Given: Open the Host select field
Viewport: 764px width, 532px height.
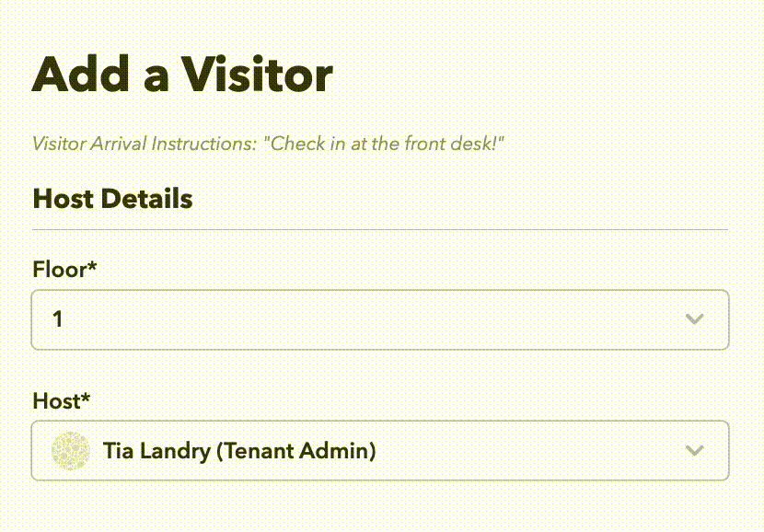Looking at the screenshot, I should pos(380,451).
